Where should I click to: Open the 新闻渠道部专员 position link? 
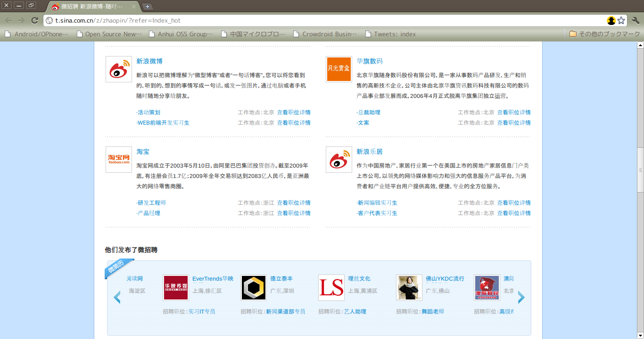pyautogui.click(x=286, y=312)
